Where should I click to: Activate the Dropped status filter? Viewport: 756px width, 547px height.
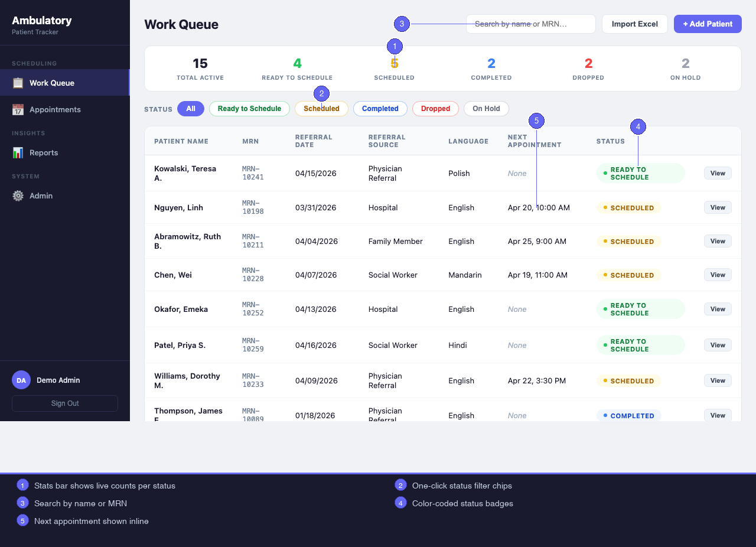435,109
